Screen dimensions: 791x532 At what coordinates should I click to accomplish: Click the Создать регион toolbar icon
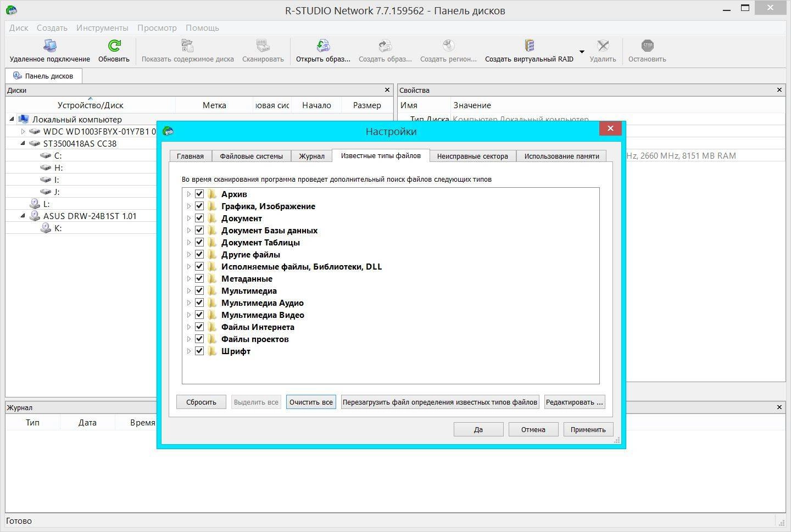click(448, 46)
